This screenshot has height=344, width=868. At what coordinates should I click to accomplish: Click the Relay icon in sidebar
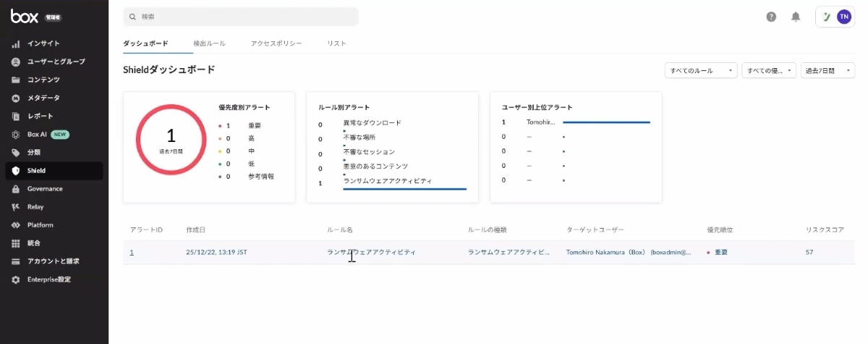15,206
